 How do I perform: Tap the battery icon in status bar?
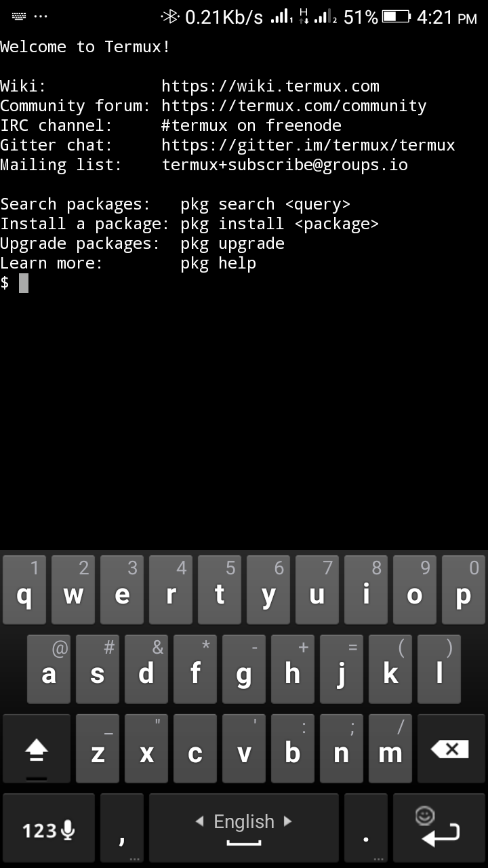point(396,17)
